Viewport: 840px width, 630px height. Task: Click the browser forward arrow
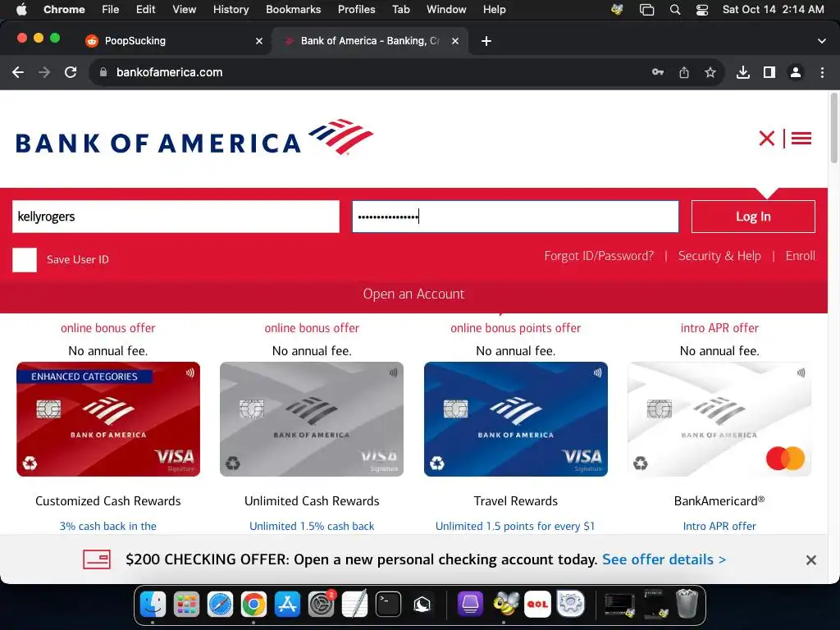click(x=44, y=72)
